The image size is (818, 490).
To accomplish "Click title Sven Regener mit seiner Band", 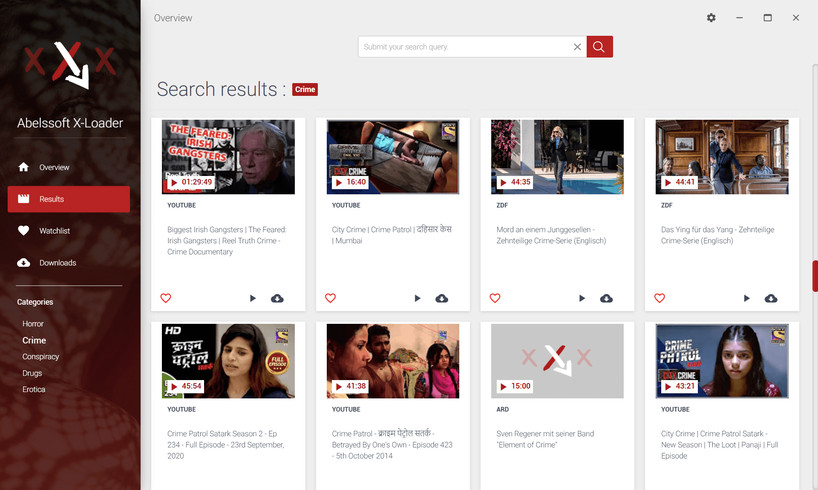I will 545,439.
